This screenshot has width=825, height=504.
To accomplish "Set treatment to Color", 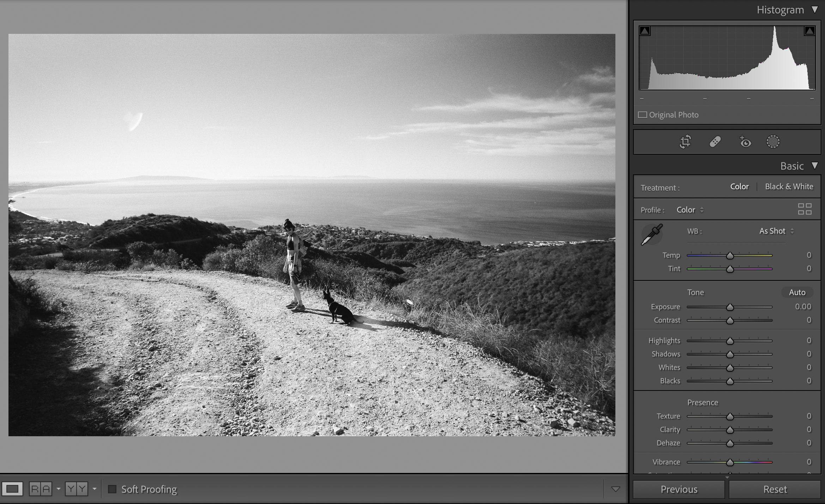I will point(739,187).
